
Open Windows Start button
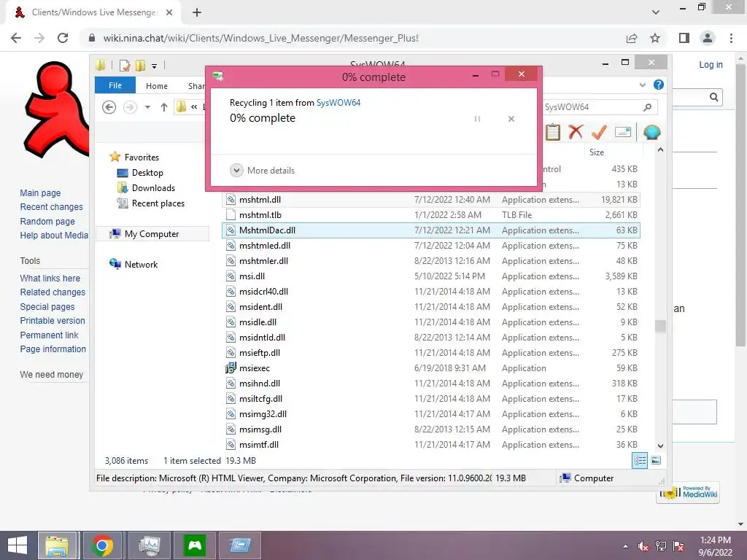click(18, 545)
